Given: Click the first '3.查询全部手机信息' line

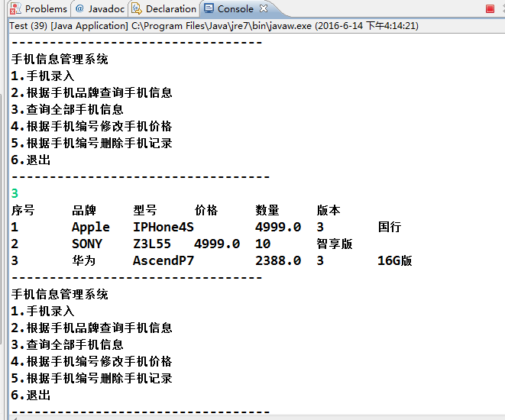Looking at the screenshot, I should [x=67, y=109].
